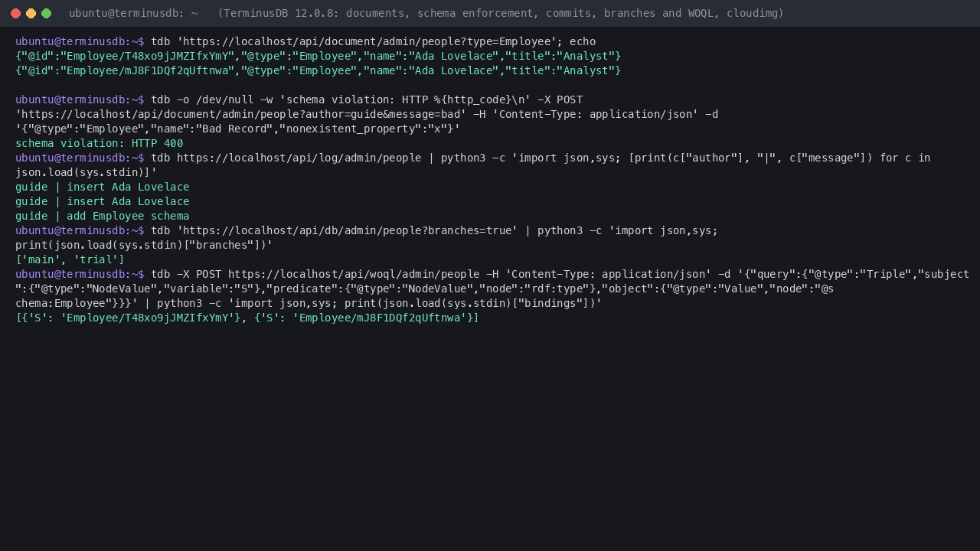The height and width of the screenshot is (551, 980).
Task: Click the 'people?author=guide&message=bad' URL line
Action: click(367, 114)
